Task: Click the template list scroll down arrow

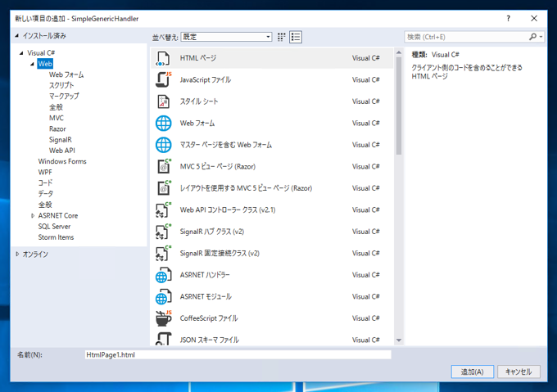Action: (399, 340)
